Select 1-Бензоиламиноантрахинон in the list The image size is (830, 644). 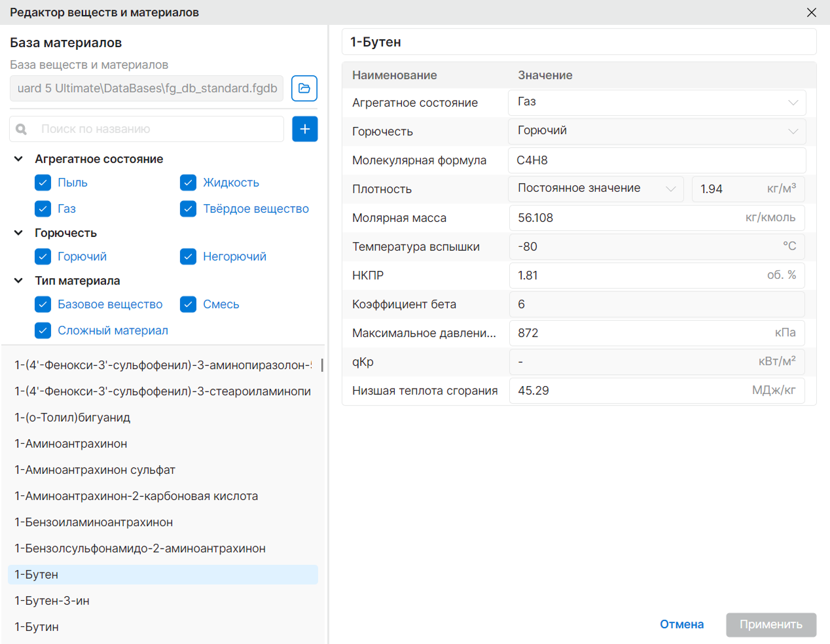point(163,522)
